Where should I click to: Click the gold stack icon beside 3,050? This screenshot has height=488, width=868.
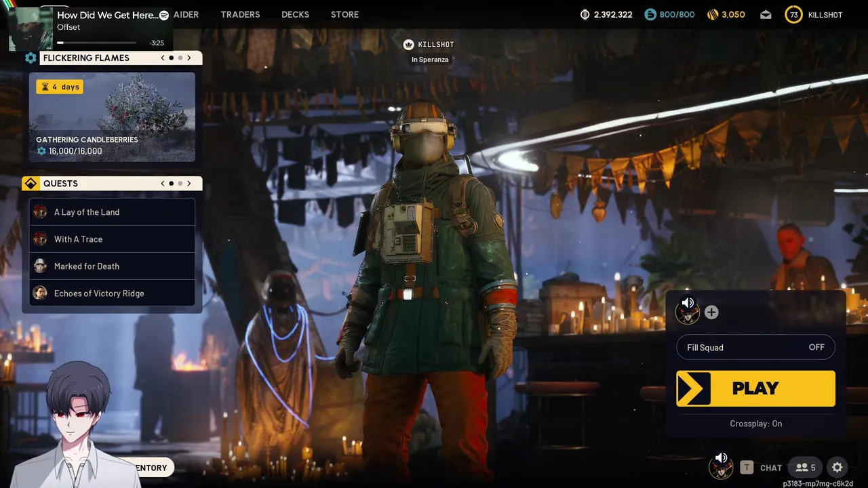click(x=712, y=15)
